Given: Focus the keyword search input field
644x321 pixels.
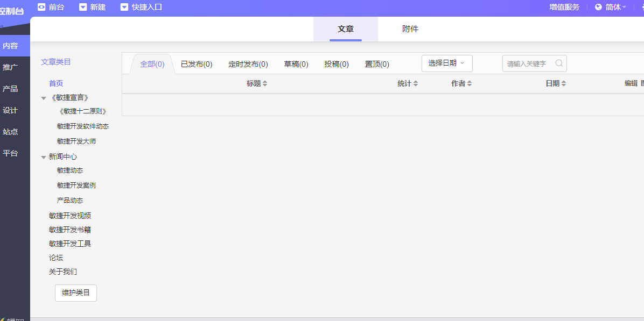Looking at the screenshot, I should tap(528, 63).
